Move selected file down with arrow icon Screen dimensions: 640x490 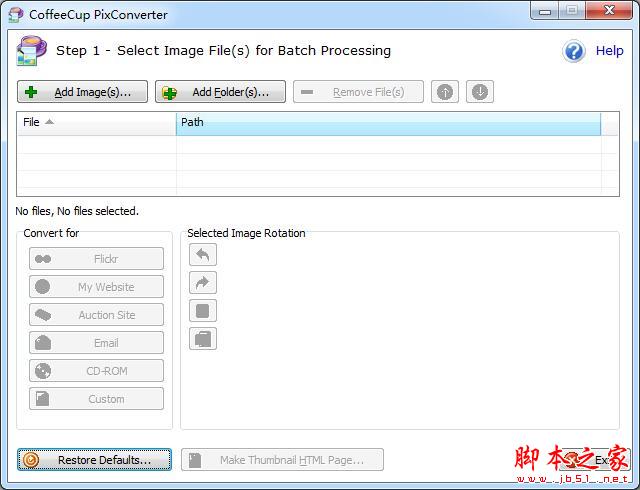(480, 91)
